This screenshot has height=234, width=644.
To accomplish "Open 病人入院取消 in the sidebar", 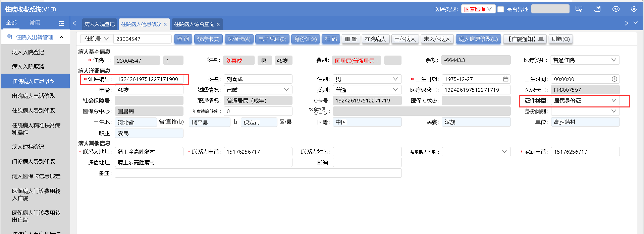I will [x=36, y=66].
